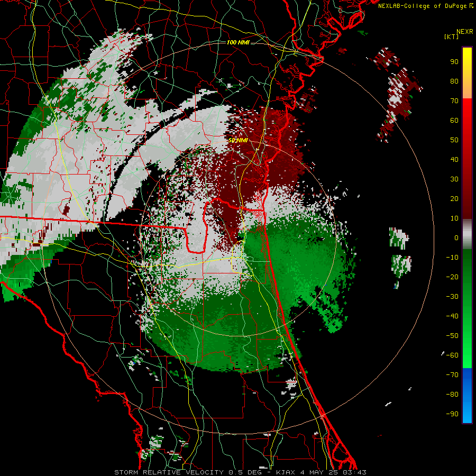
Task: Select the -70 scale label
Action: point(452,375)
